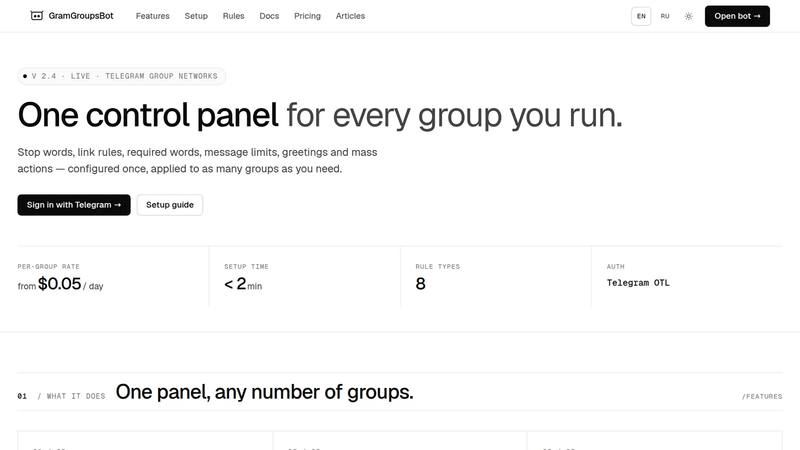Image resolution: width=800 pixels, height=450 pixels.
Task: Click the 'One control panel' headline
Action: point(148,115)
